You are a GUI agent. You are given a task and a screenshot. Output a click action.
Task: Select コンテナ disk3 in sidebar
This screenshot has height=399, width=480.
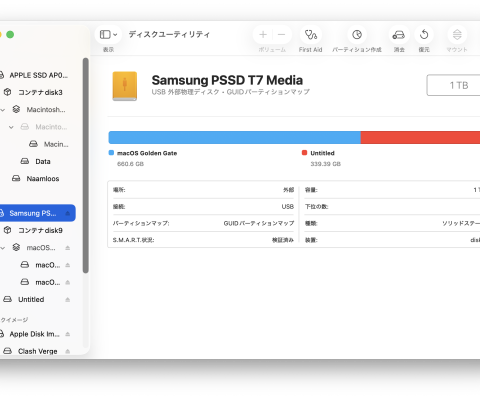pyautogui.click(x=40, y=92)
